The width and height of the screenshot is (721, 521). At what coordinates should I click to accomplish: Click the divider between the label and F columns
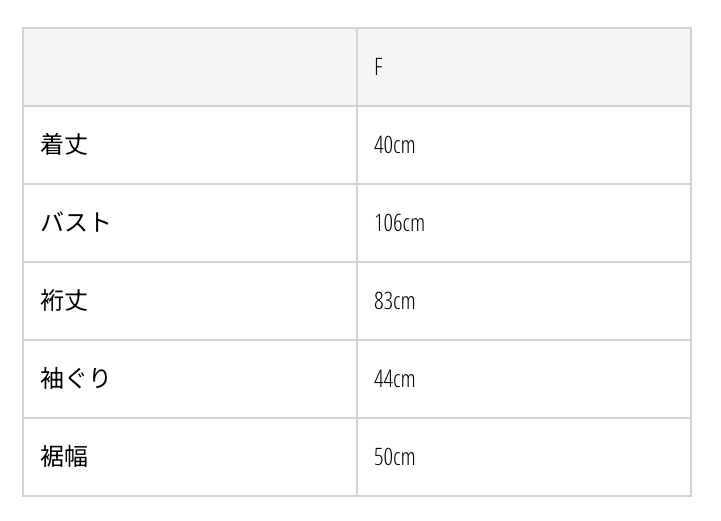tap(357, 262)
